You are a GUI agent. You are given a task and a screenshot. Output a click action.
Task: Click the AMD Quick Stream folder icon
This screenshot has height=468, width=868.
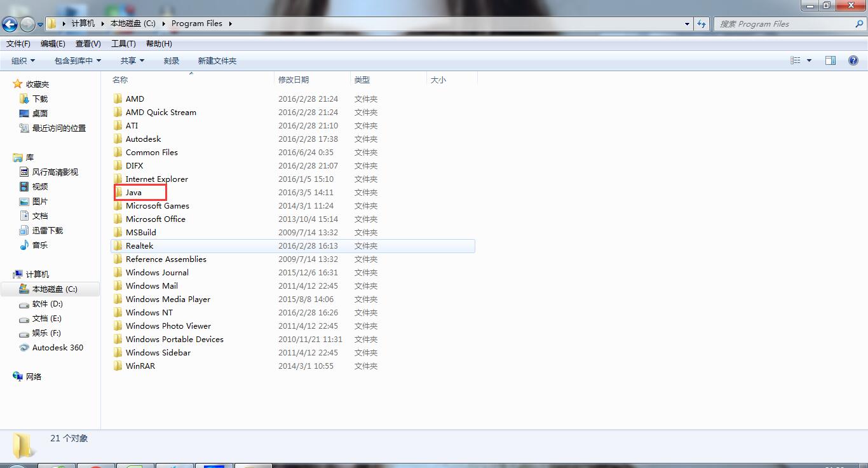click(118, 112)
